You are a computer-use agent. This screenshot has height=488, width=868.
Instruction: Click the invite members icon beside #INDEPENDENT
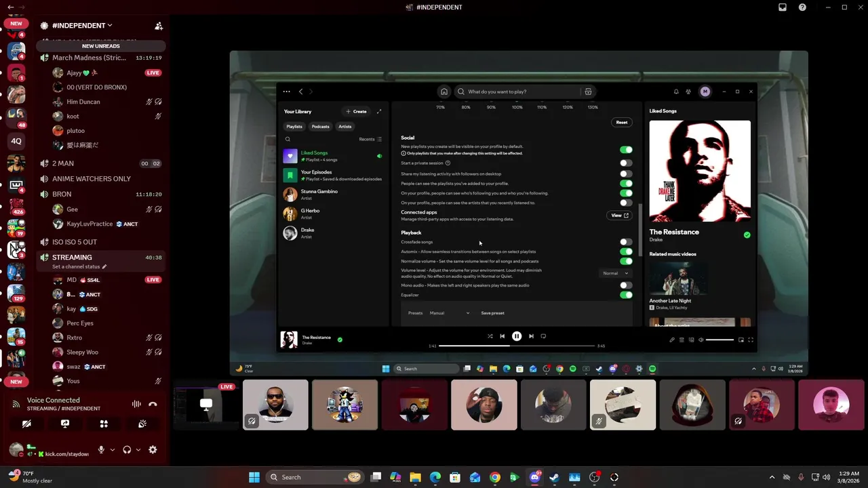click(x=159, y=26)
